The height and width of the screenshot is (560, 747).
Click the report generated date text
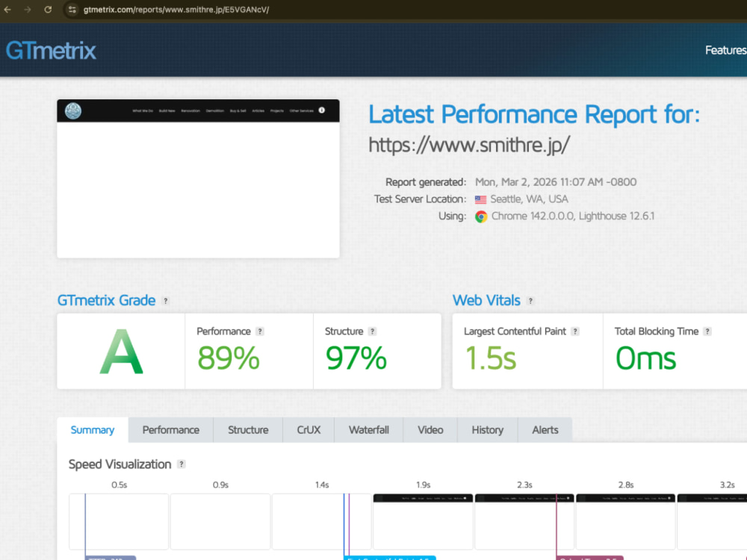[556, 182]
